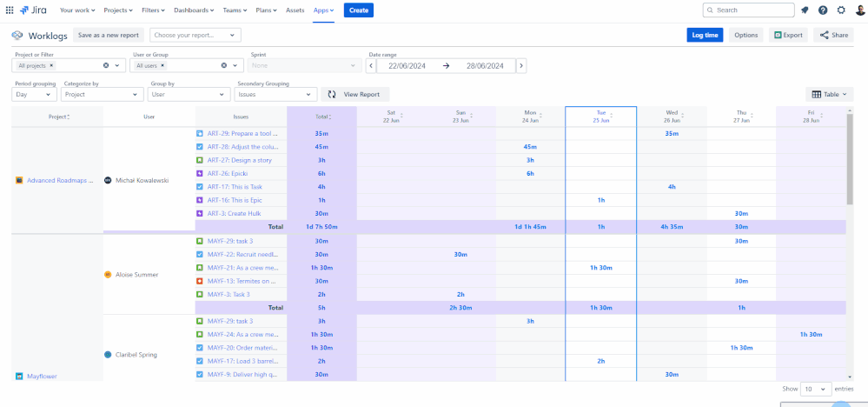
Task: Go to next date range arrow
Action: click(521, 65)
